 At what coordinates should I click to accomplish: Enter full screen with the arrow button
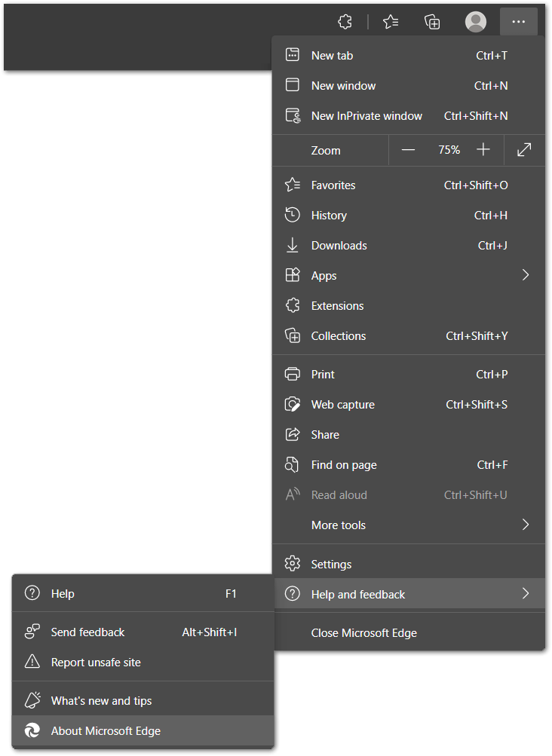pos(525,150)
